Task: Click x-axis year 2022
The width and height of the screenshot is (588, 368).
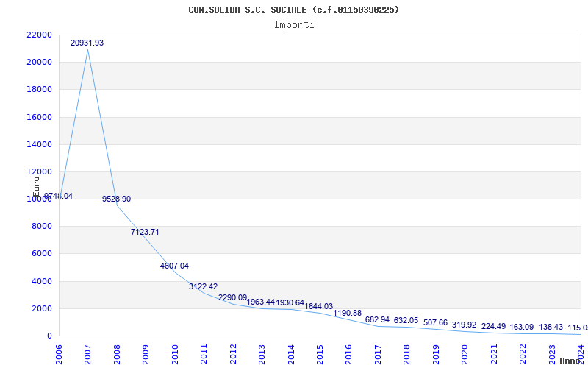Action: tap(523, 354)
